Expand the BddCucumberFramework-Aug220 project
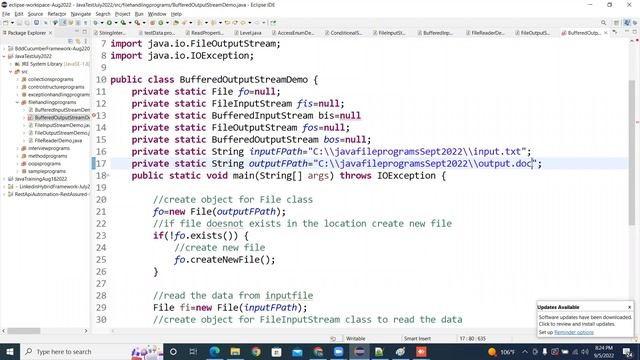640x360 pixels. [x=4, y=49]
